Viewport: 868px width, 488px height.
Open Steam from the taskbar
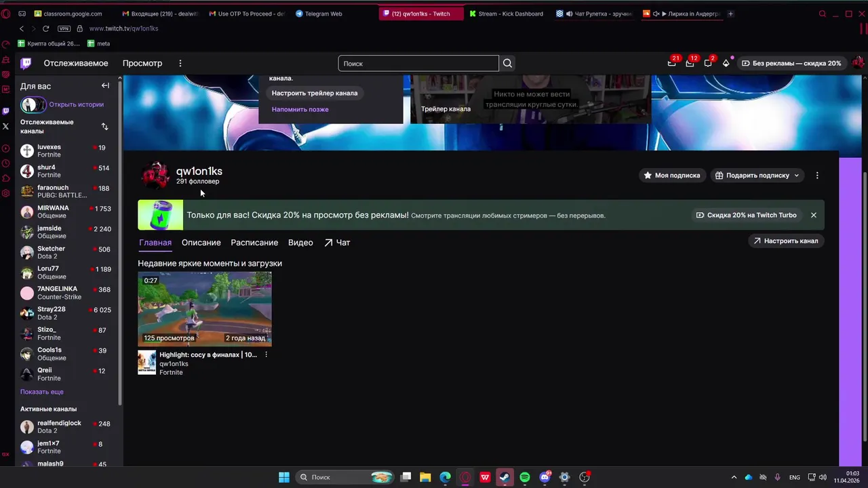[x=505, y=477]
